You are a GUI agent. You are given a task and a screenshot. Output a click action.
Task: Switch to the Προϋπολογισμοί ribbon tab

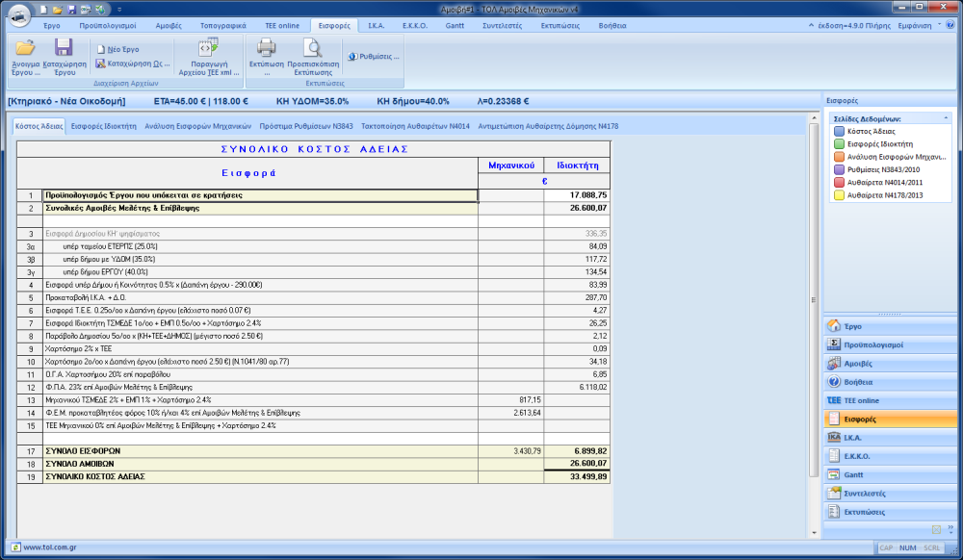(x=108, y=26)
